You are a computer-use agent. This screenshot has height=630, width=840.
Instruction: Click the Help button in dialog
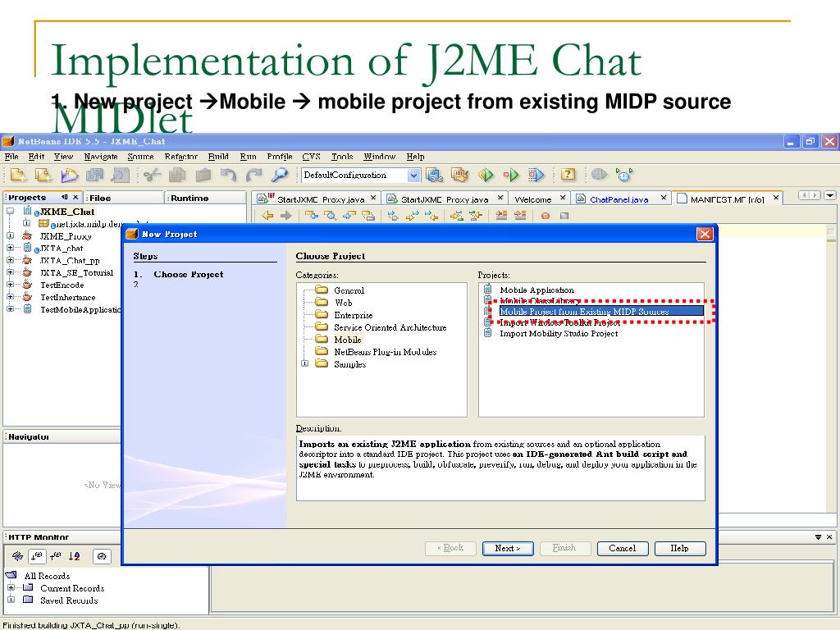(679, 548)
